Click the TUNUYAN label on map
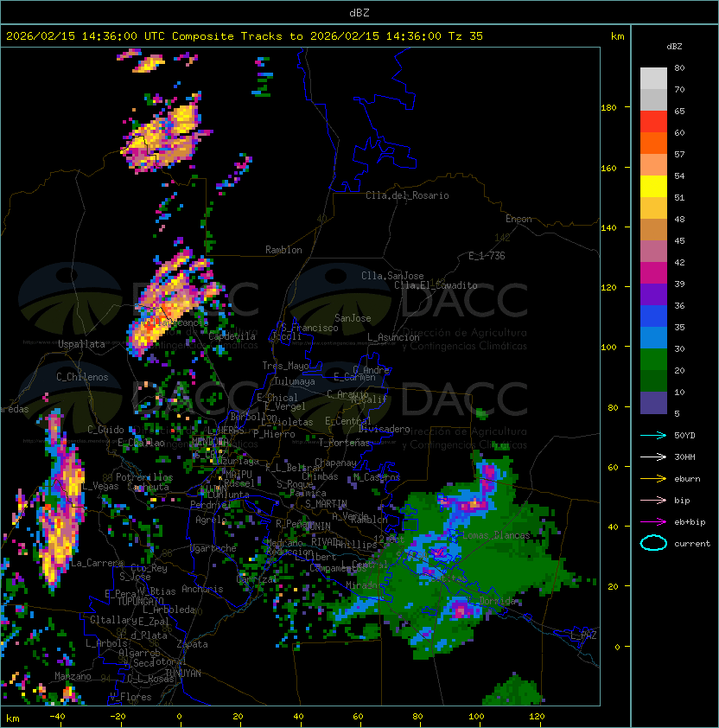 (x=183, y=674)
